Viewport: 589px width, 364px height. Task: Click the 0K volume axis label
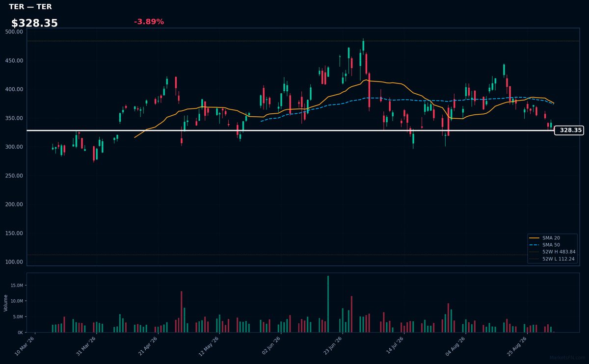[20, 333]
